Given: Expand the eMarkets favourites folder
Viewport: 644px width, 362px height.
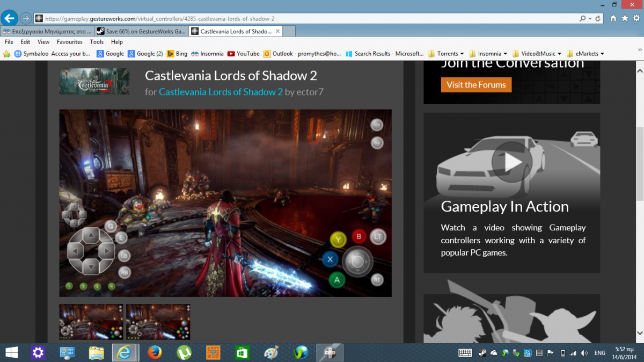Looking at the screenshot, I should click(586, 54).
